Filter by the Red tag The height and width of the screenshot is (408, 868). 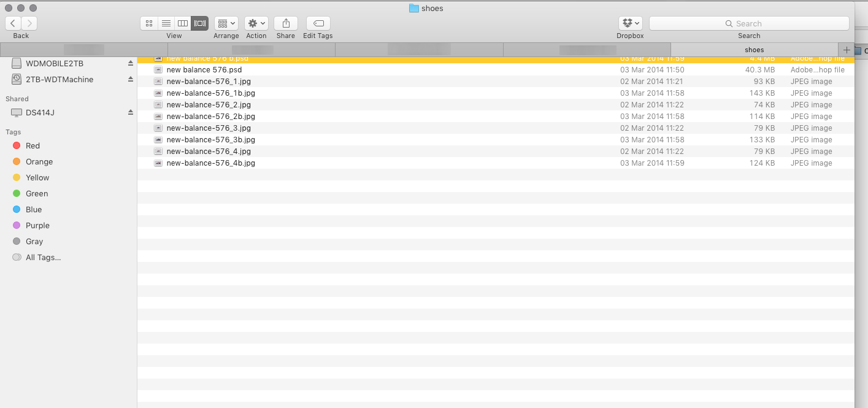point(33,145)
